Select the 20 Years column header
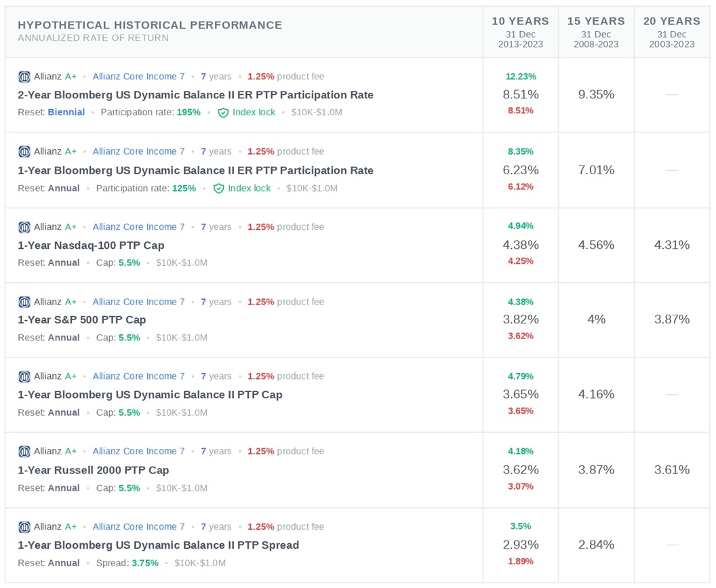 [672, 21]
